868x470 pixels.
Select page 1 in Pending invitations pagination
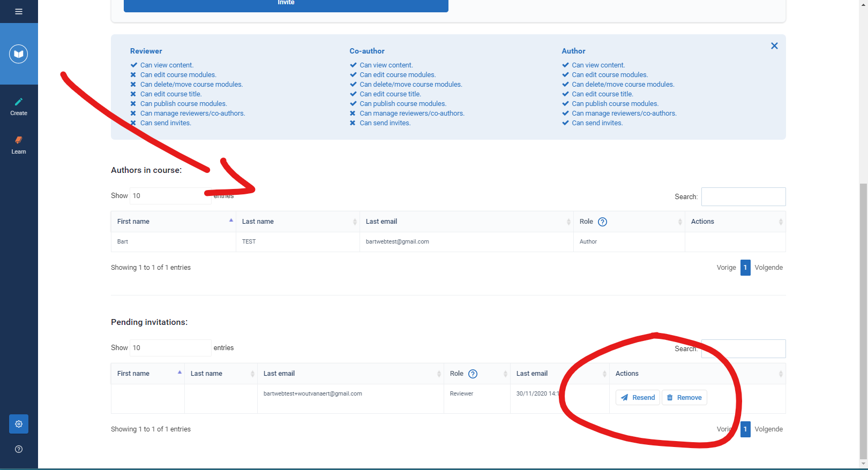[745, 429]
